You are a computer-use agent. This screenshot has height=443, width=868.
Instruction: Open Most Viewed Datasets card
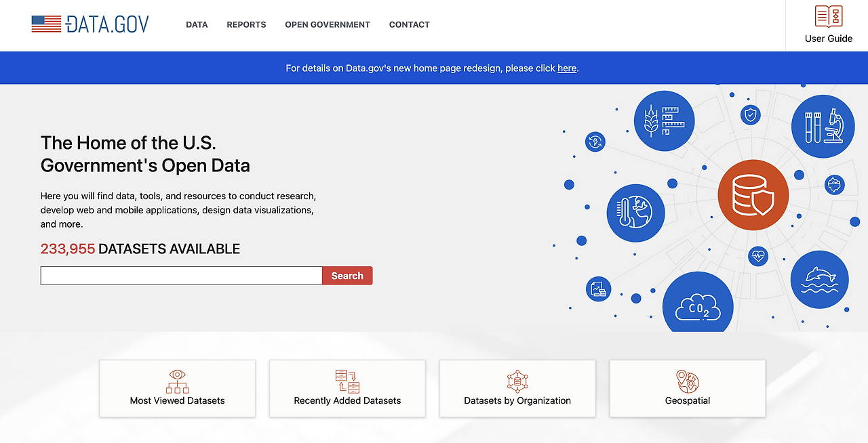pyautogui.click(x=178, y=388)
